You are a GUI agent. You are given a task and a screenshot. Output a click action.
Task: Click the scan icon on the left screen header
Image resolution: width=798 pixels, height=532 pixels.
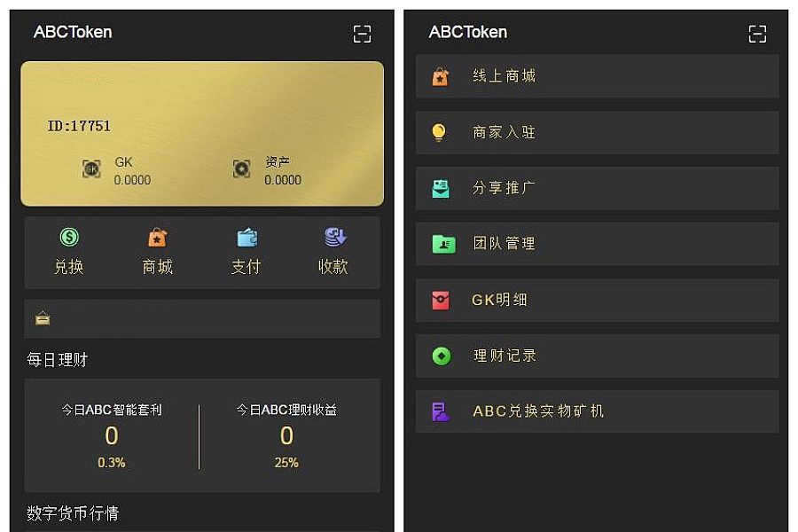[x=362, y=34]
